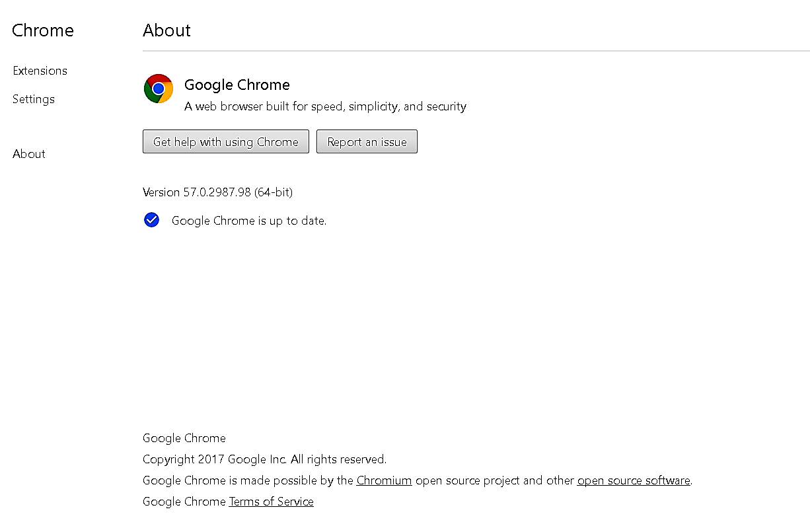This screenshot has height=532, width=810.
Task: Click the footer Google Chrome label
Action: click(x=184, y=438)
